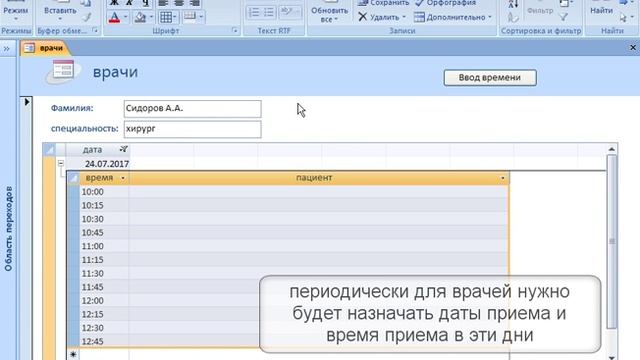Viewport: 640px width, 360px height.
Task: Click the Удалить delete record button
Action: click(382, 17)
